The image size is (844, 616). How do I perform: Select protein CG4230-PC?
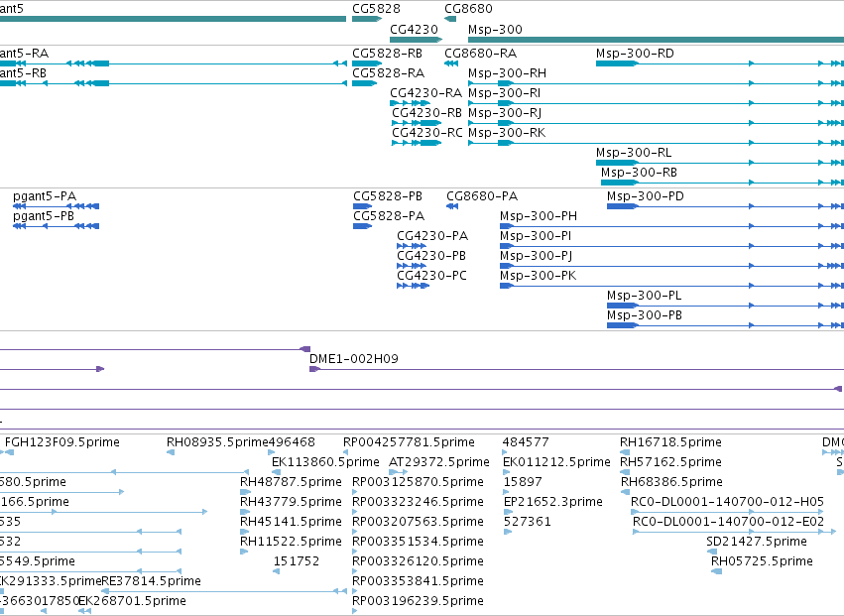click(431, 276)
